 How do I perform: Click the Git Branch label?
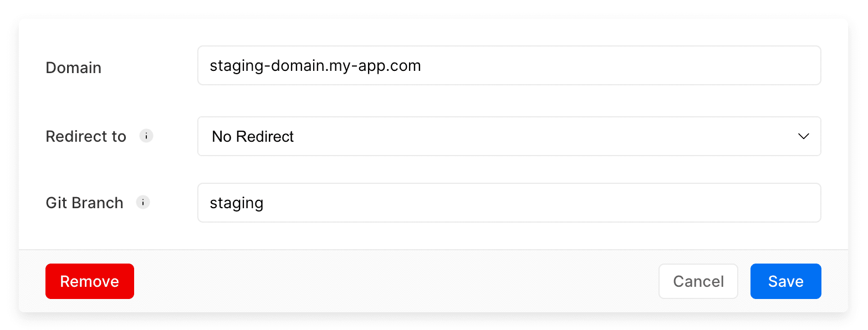point(84,203)
